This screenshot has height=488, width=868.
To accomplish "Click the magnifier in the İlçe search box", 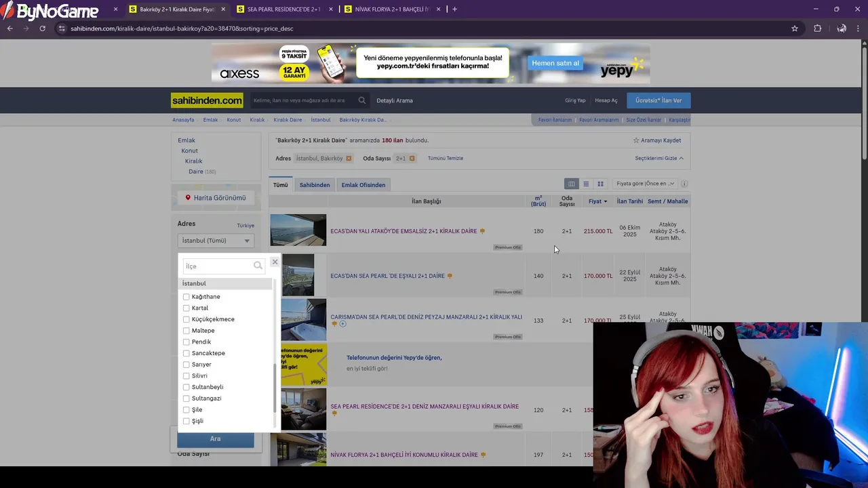I will (258, 266).
